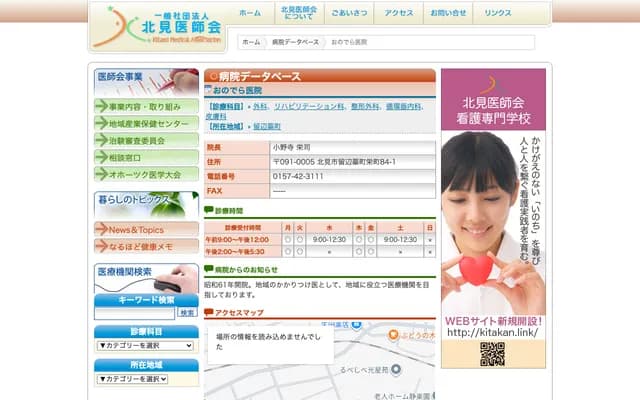Open the リンクス menu item

point(498,13)
